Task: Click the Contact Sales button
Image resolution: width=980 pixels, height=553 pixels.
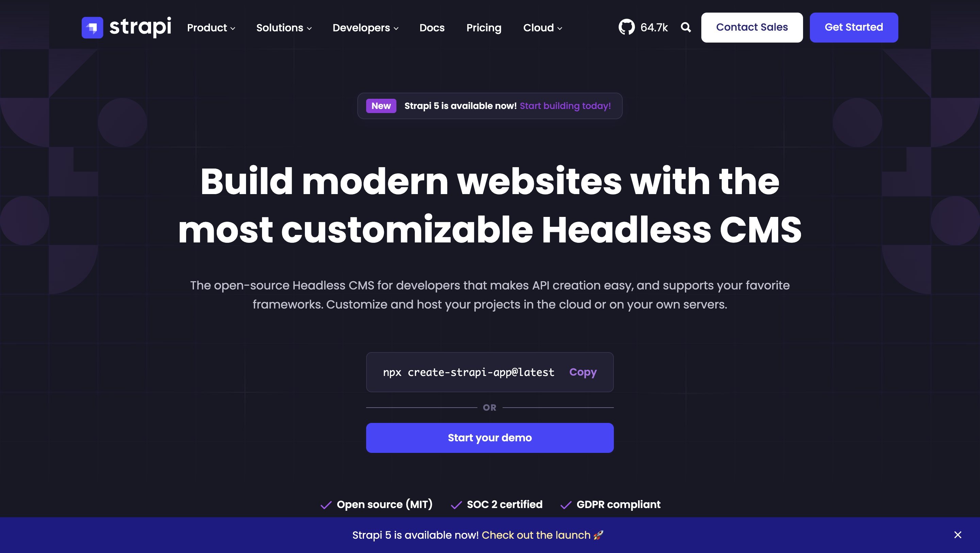Action: (x=752, y=27)
